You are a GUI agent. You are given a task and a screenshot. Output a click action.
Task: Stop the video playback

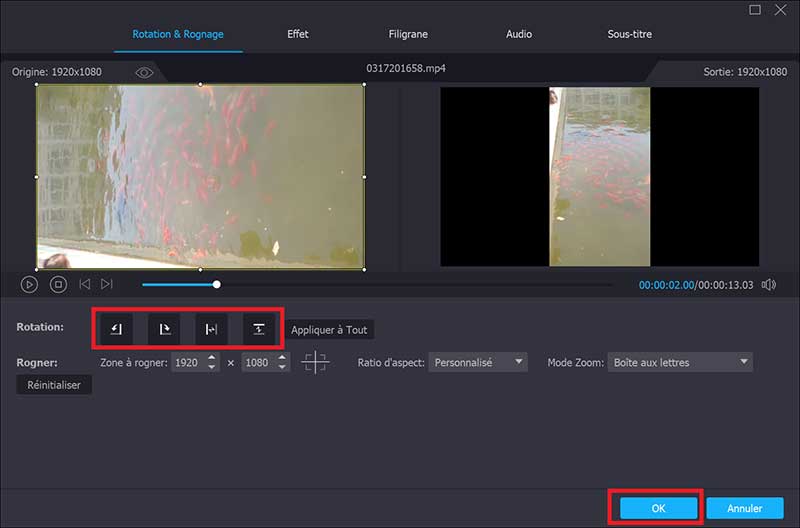[58, 285]
